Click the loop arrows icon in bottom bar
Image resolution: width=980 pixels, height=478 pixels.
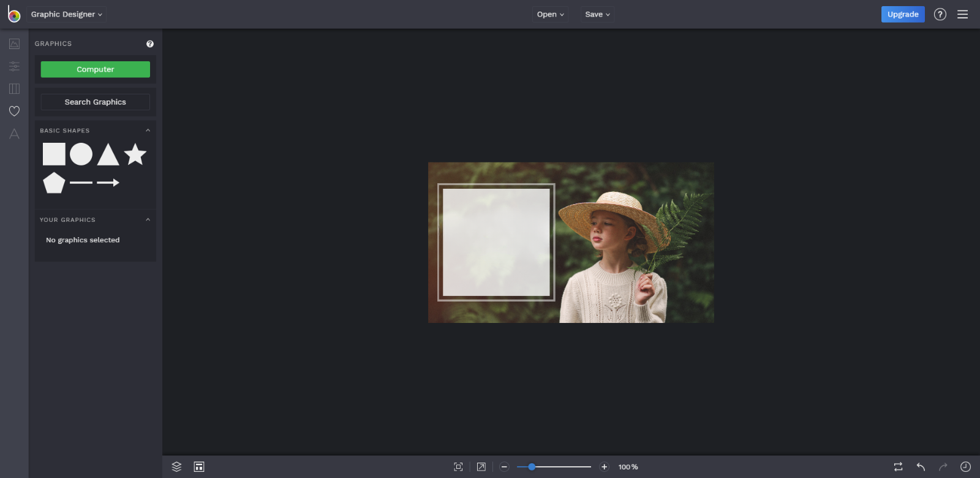click(898, 467)
